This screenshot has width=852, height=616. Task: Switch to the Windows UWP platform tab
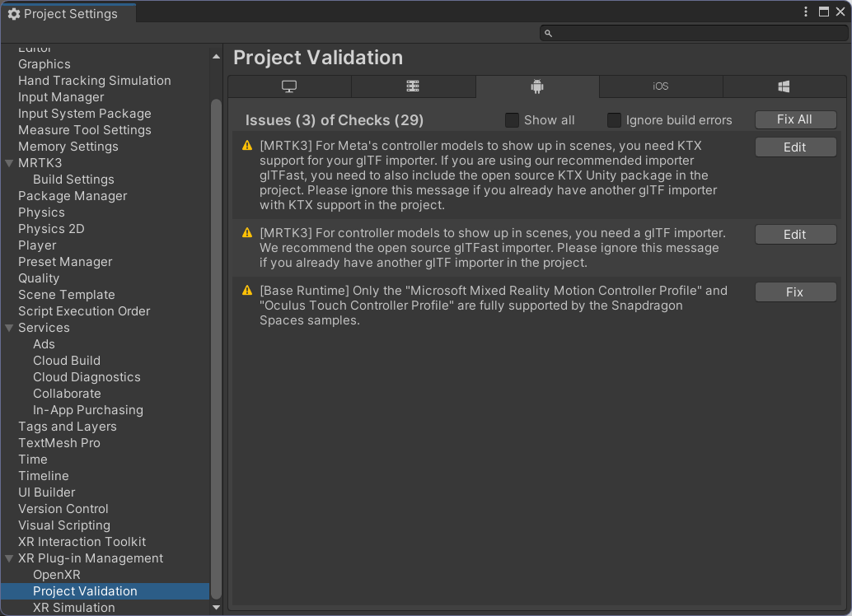784,86
